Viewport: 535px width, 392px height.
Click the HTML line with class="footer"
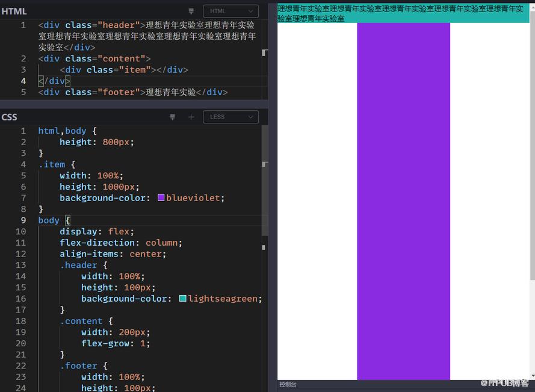click(133, 92)
